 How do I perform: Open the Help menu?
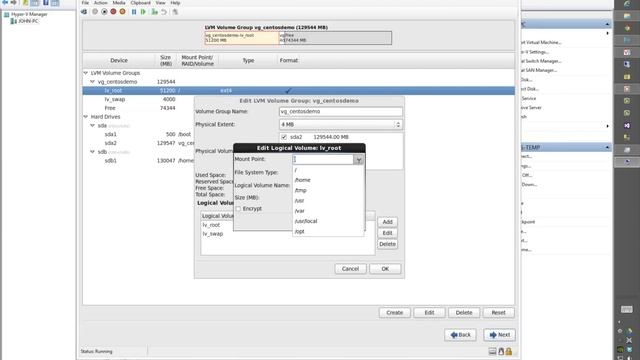tap(175, 3)
